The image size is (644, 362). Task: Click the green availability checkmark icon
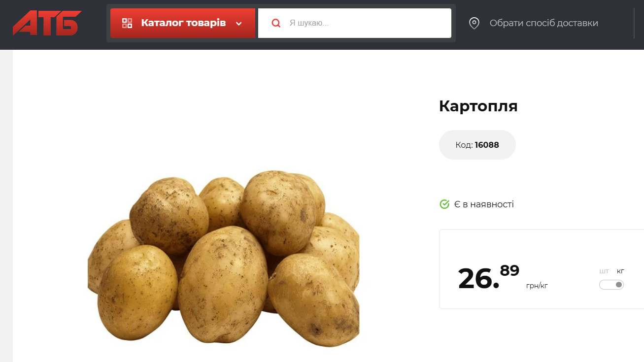pos(444,204)
